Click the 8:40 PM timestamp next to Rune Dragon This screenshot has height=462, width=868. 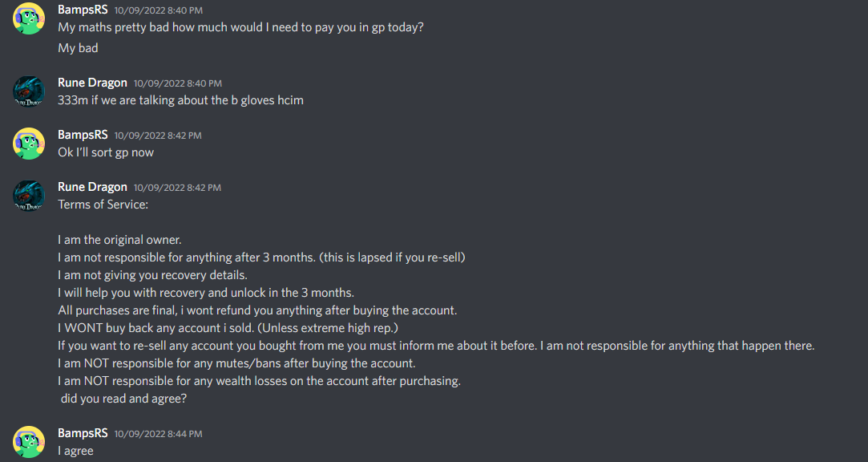pos(177,83)
